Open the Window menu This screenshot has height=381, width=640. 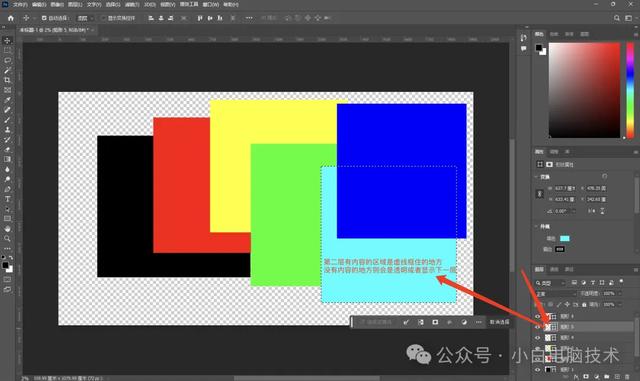[211, 4]
